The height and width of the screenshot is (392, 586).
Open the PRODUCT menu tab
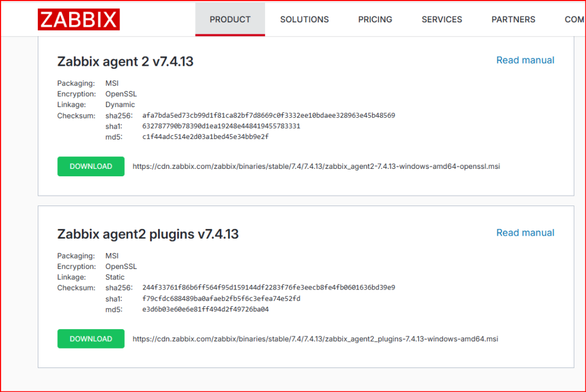[x=230, y=19]
